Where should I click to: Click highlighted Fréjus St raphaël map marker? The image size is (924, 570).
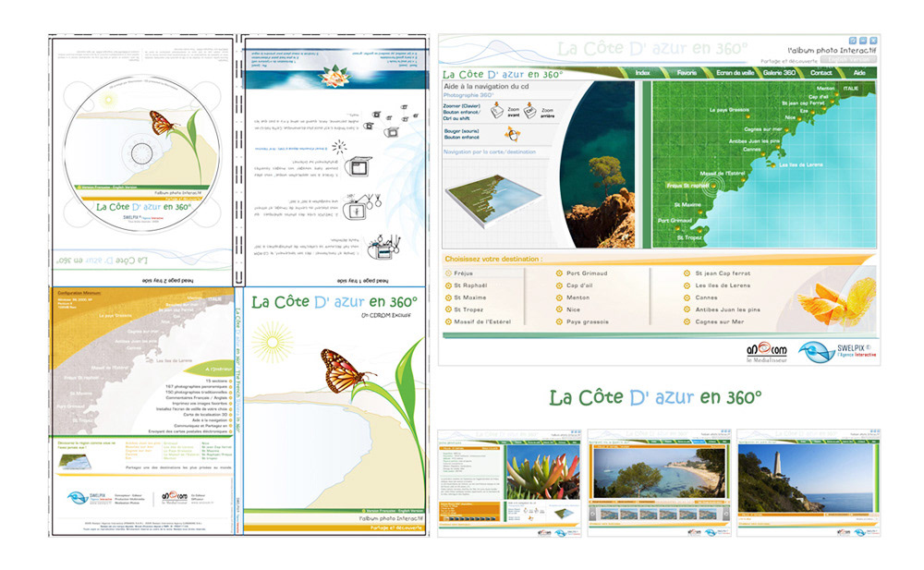pos(714,187)
